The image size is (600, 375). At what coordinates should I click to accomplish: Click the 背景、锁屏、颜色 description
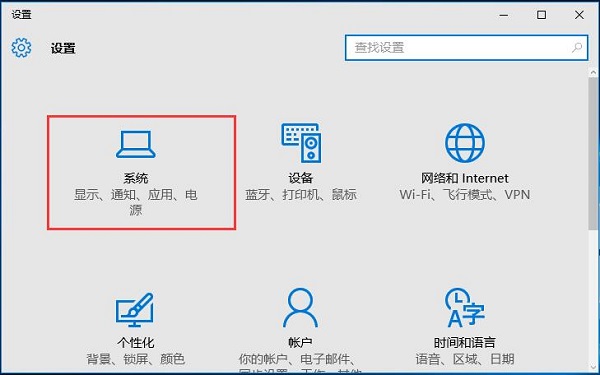coord(135,359)
